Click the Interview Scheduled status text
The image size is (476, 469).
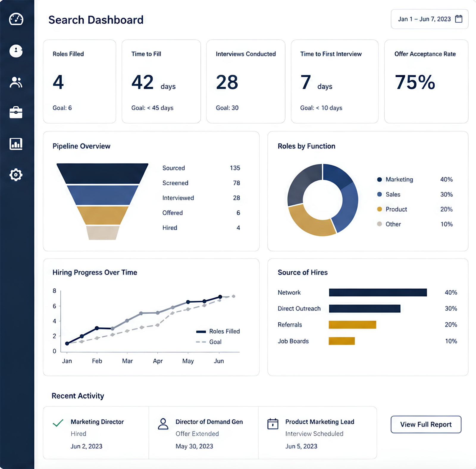pos(314,434)
